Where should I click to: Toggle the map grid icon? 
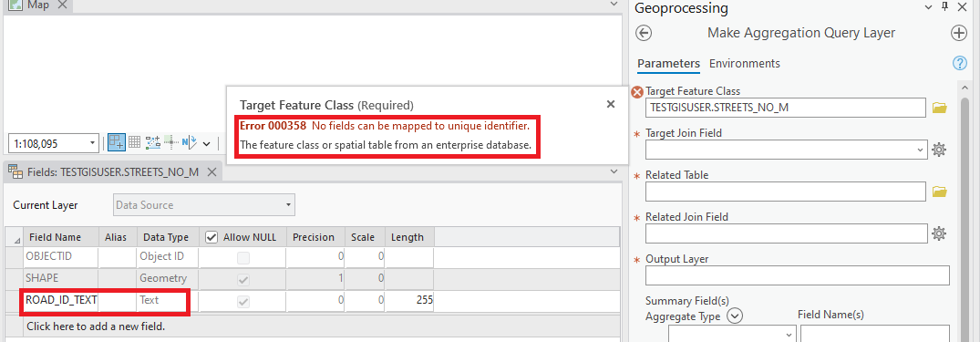(x=134, y=142)
